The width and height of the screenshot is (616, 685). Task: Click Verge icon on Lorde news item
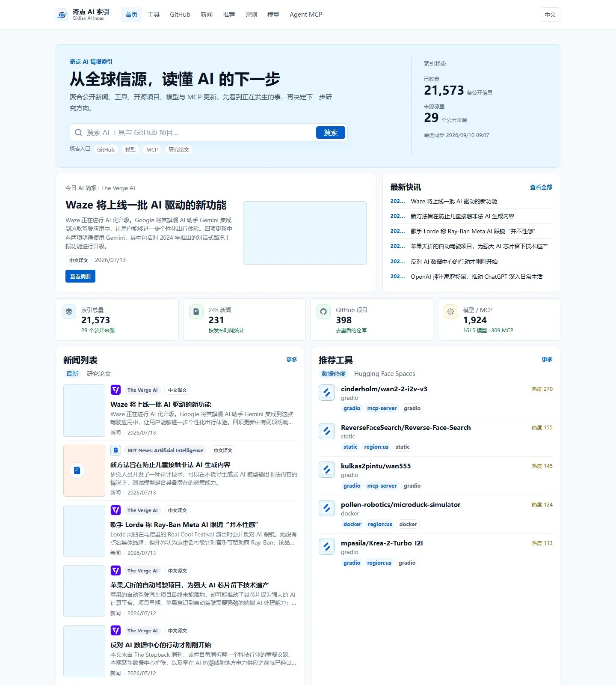point(115,510)
